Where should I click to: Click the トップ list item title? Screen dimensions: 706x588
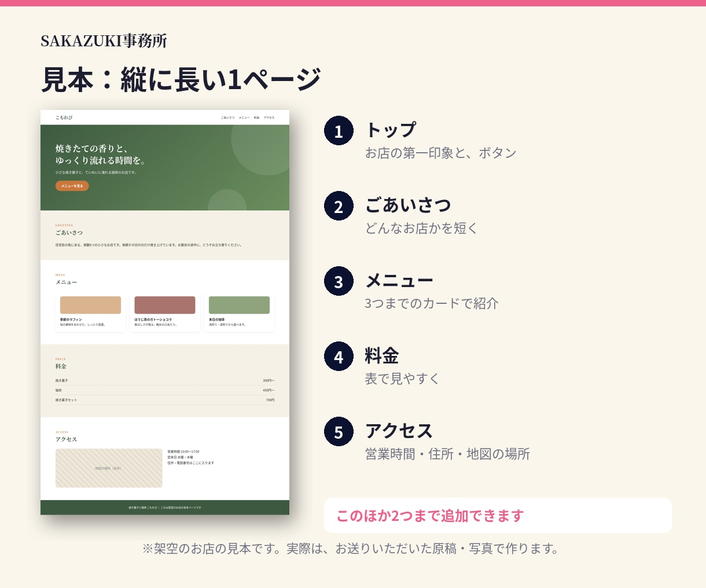(391, 130)
